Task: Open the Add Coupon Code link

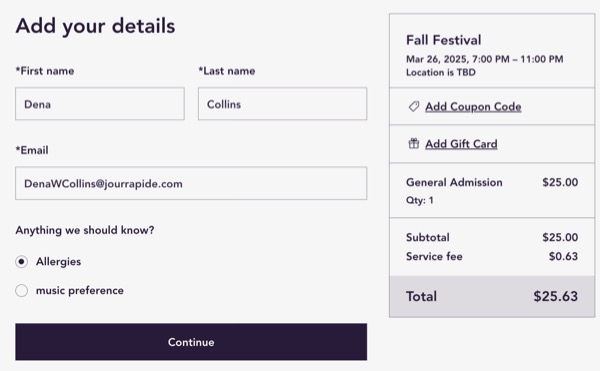Action: coord(473,107)
